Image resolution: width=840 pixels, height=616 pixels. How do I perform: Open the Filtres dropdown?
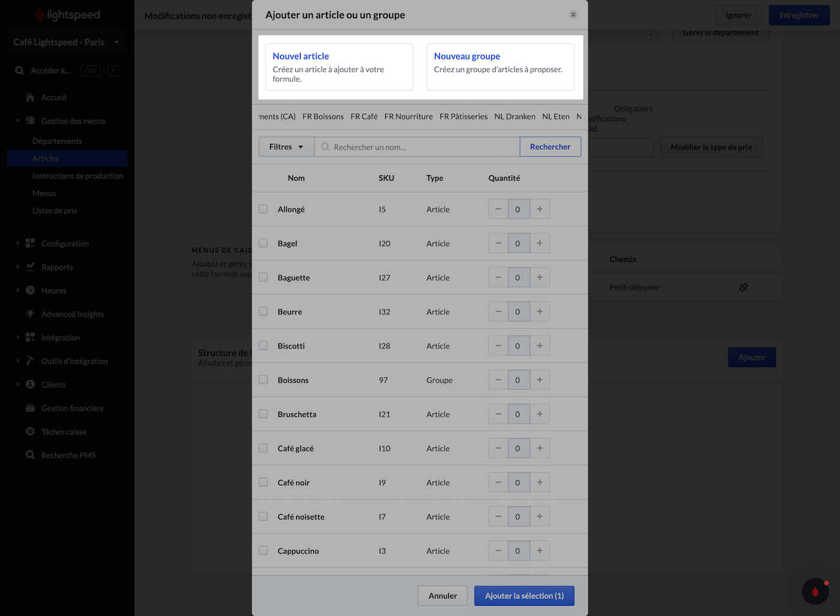pyautogui.click(x=286, y=147)
